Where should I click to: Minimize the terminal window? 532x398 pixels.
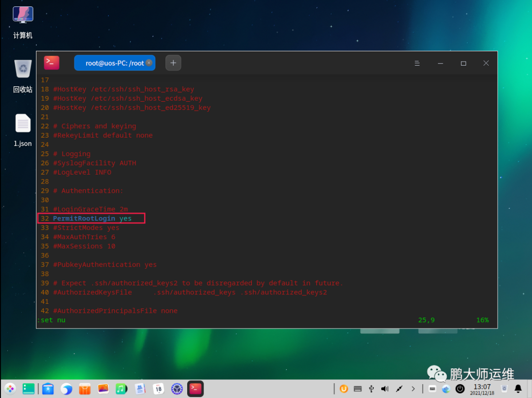click(x=440, y=63)
